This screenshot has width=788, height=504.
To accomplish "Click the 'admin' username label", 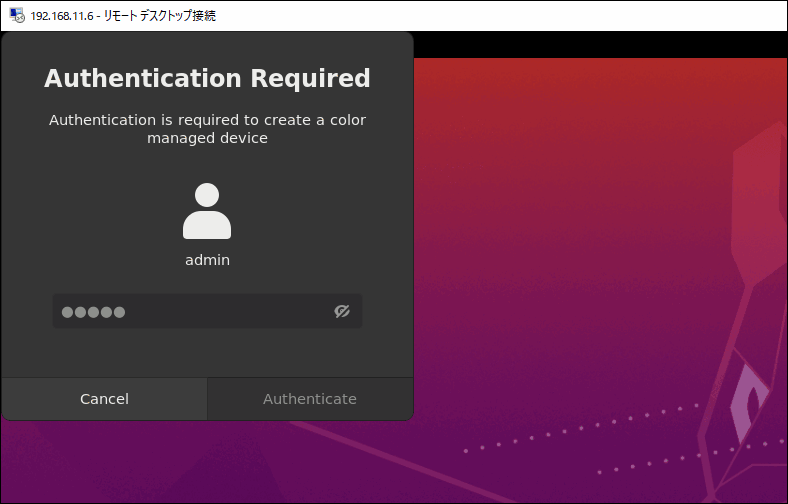I will 207,260.
